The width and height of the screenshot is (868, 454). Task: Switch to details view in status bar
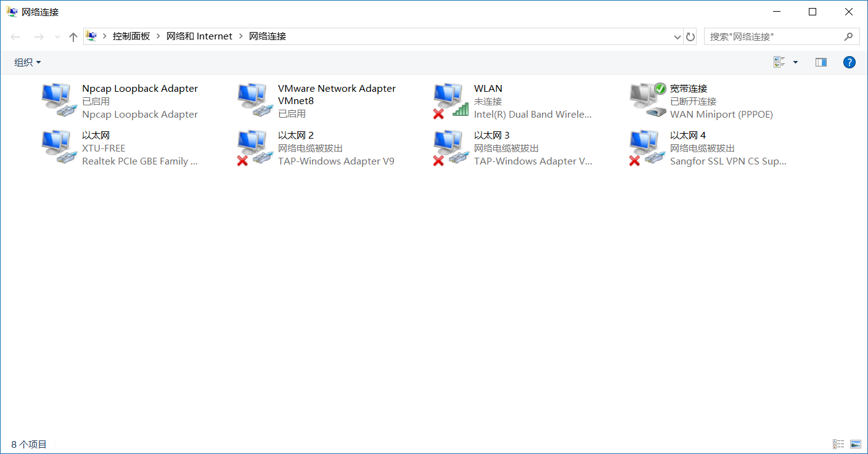pyautogui.click(x=838, y=444)
